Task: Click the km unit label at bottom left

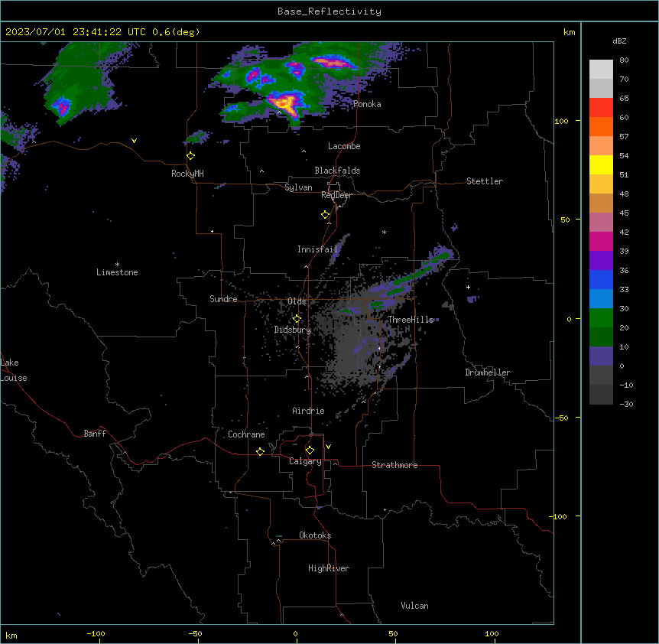Action: pyautogui.click(x=11, y=636)
